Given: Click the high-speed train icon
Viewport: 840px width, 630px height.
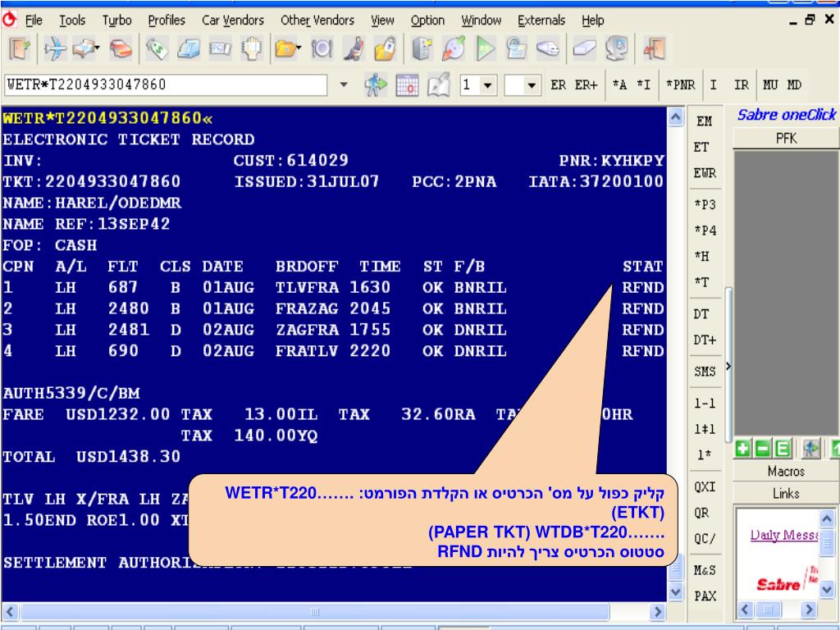Looking at the screenshot, I should point(548,49).
